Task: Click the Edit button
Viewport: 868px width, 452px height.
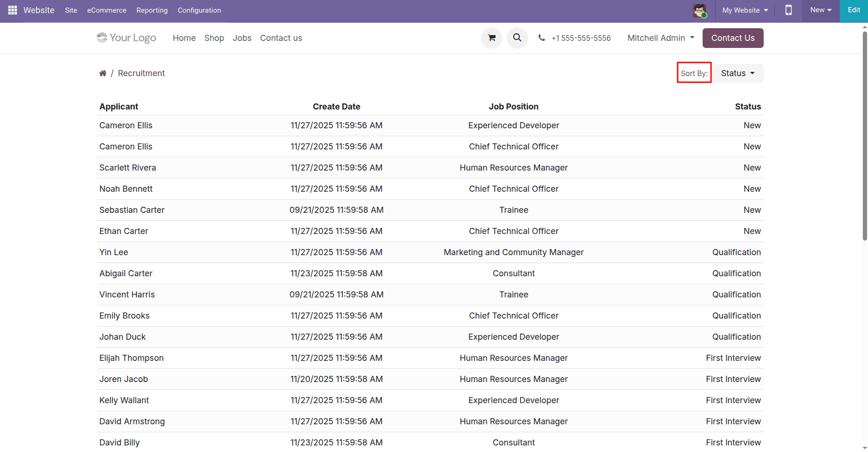Action: (854, 9)
